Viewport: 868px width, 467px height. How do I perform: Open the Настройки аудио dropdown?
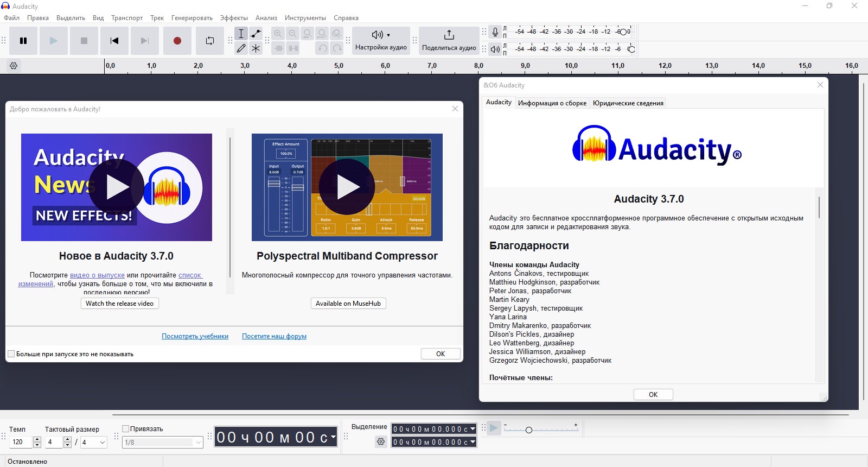381,41
